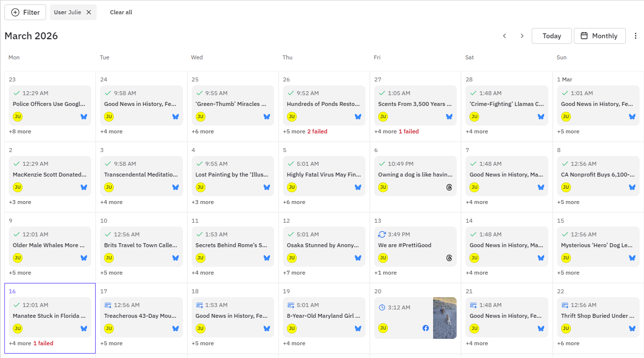644x358 pixels.
Task: Click JU avatar on 'Crime-Fighting Llamas' post
Action: tap(474, 117)
